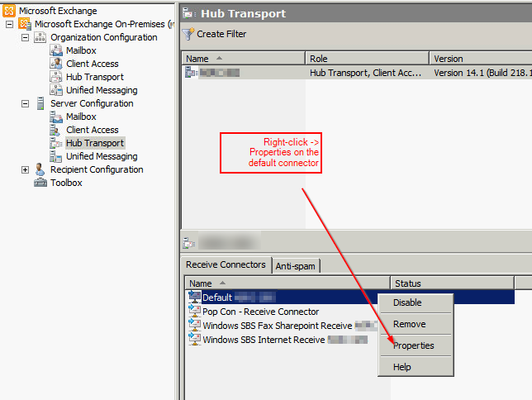The height and width of the screenshot is (400, 532).
Task: Expand the Recipient Configuration node
Action: (x=25, y=169)
